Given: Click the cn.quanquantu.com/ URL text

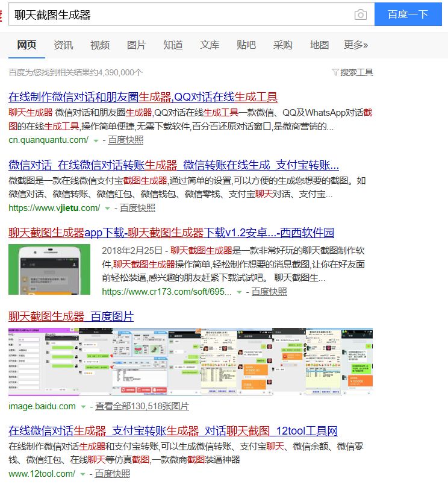Looking at the screenshot, I should (x=48, y=140).
